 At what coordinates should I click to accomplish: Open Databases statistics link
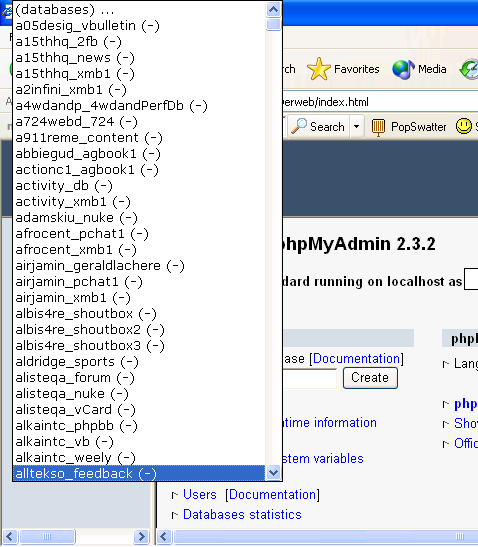[x=242, y=515]
